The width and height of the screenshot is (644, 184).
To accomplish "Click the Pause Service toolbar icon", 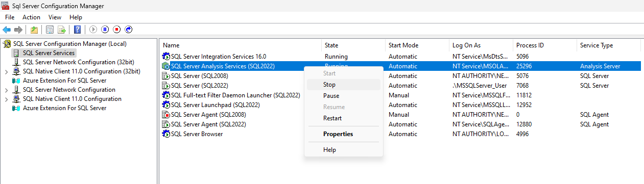I will pyautogui.click(x=105, y=30).
